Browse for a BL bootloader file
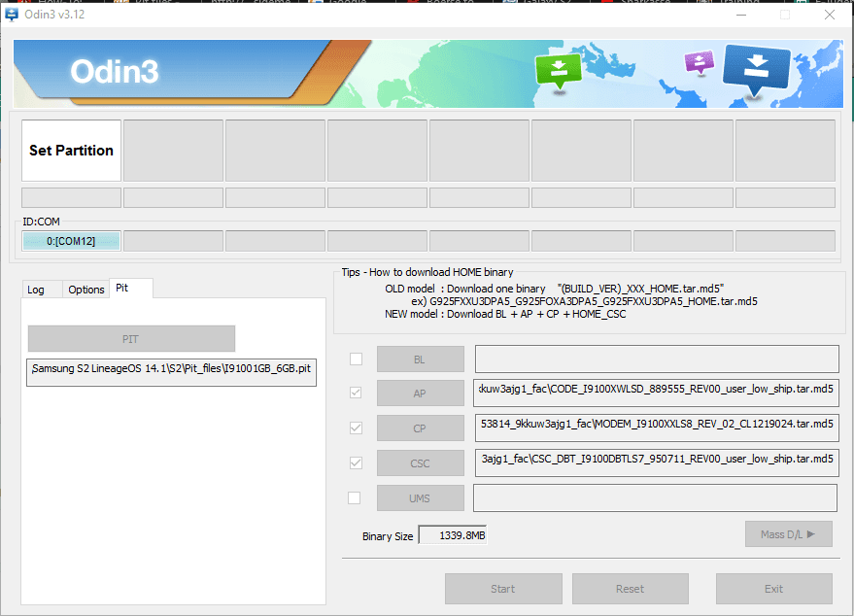The height and width of the screenshot is (616, 854). (x=420, y=359)
